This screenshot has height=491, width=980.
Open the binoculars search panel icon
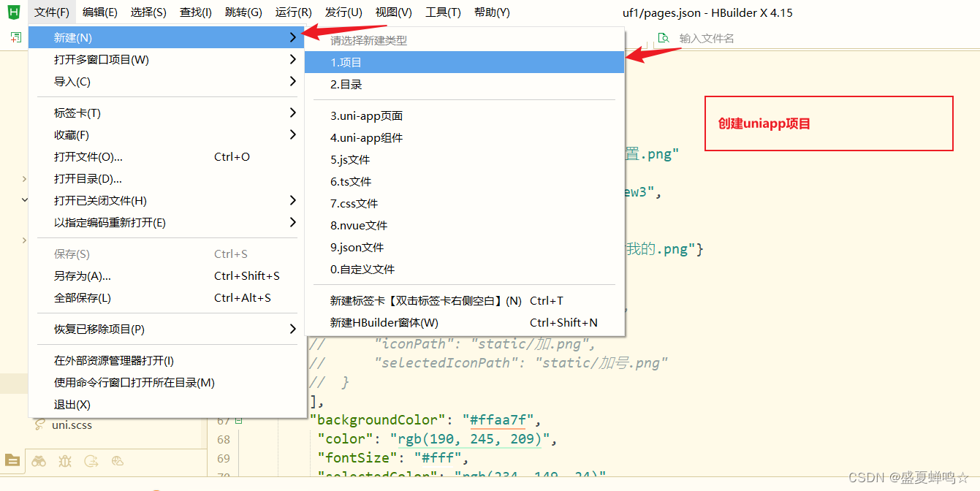click(39, 461)
